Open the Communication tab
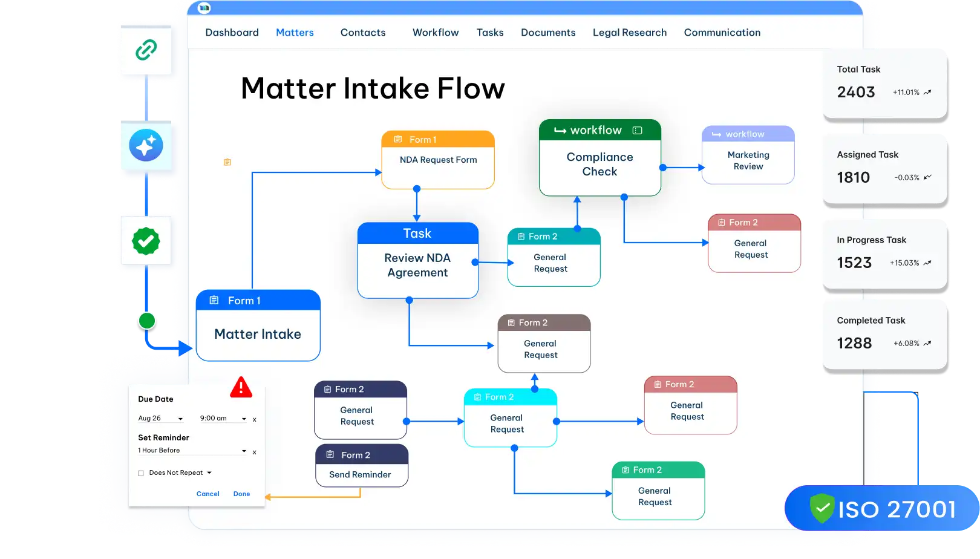980x559 pixels. pos(722,33)
